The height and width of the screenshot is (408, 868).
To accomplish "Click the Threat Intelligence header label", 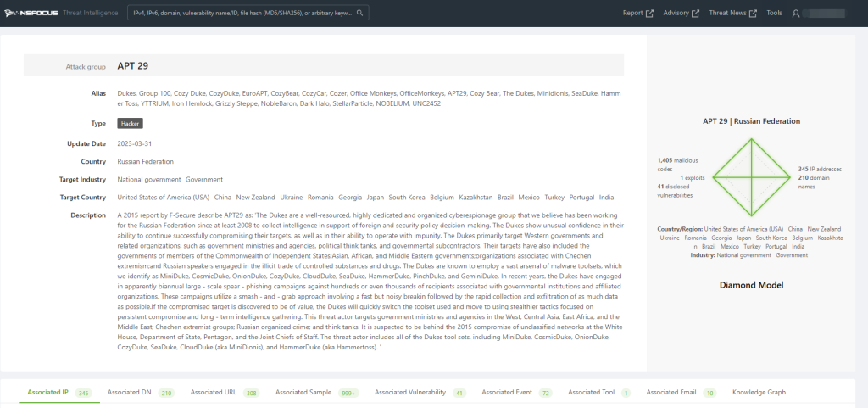I will (x=90, y=13).
